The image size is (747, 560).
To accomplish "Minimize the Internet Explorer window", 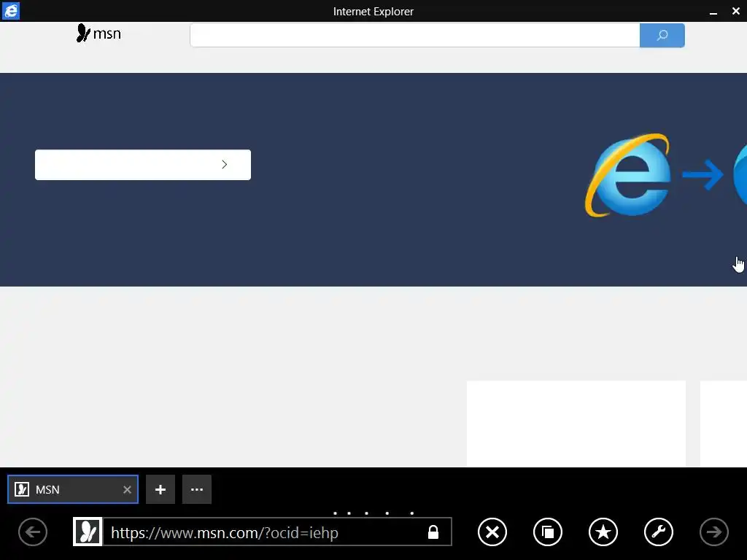I will pos(713,12).
